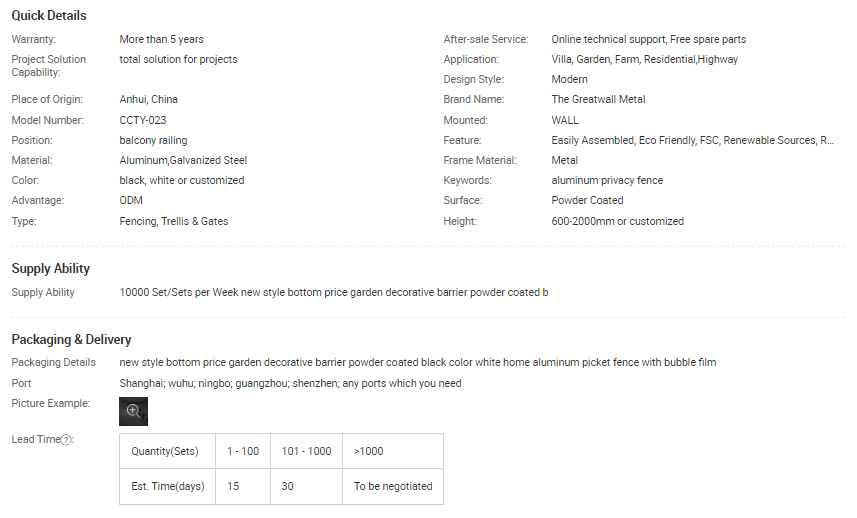Click the Port list of cities
857x518 pixels.
click(290, 384)
